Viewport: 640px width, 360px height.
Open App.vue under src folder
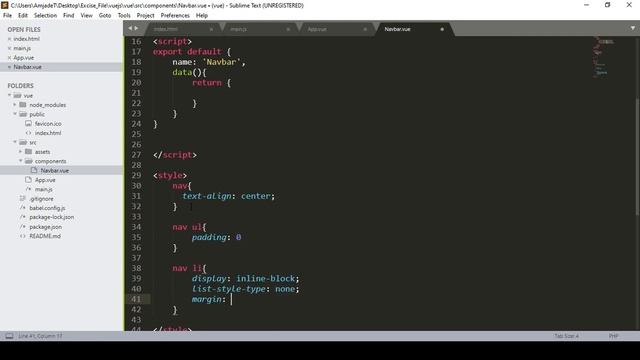coord(45,180)
